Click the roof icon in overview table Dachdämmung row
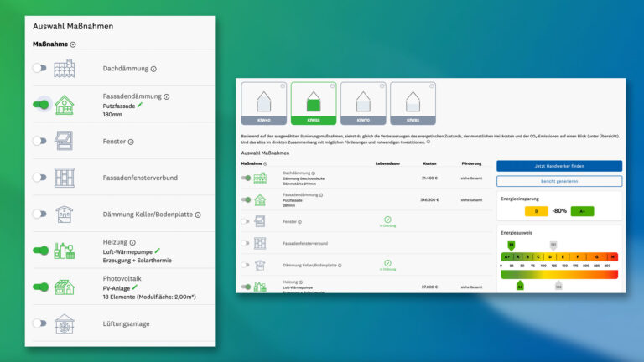The height and width of the screenshot is (362, 644). [x=260, y=178]
